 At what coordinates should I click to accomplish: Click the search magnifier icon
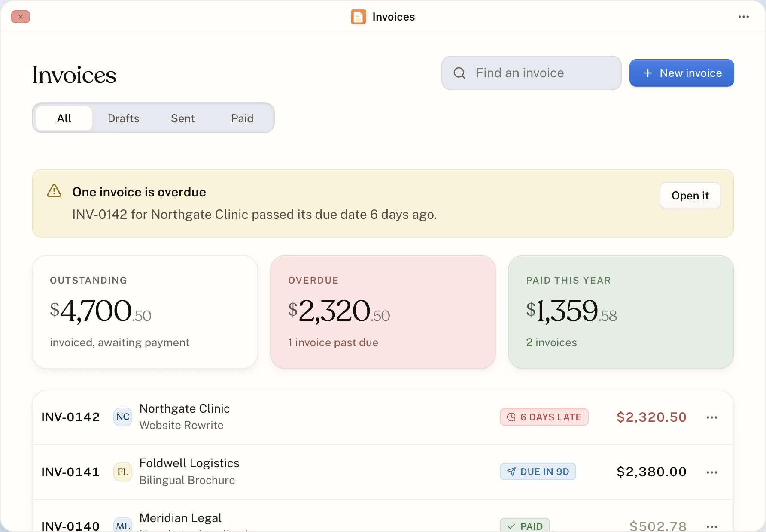(x=459, y=73)
